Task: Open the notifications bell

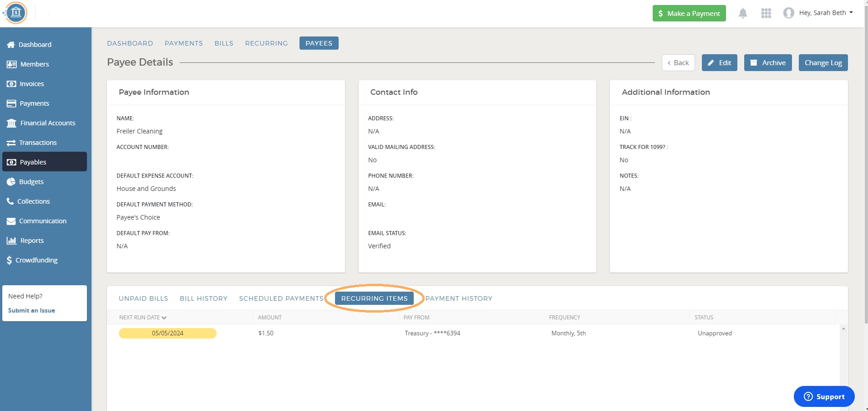Action: coord(742,12)
